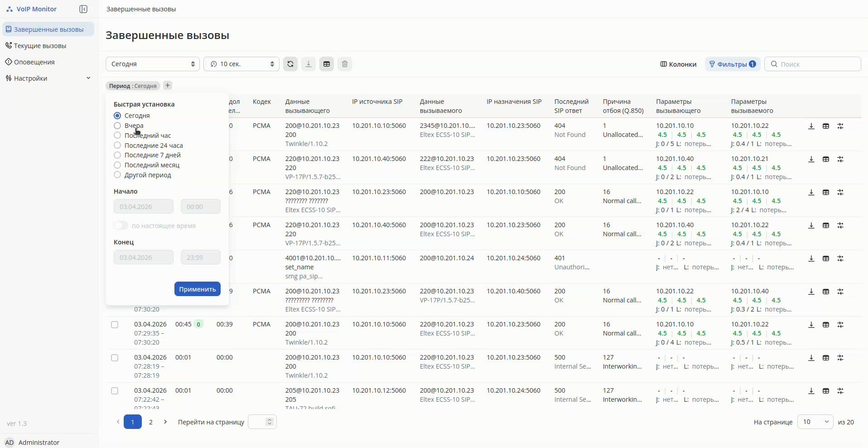Expand the "Настройки" sidebar menu
Image resolution: width=868 pixels, height=448 pixels.
click(x=48, y=78)
